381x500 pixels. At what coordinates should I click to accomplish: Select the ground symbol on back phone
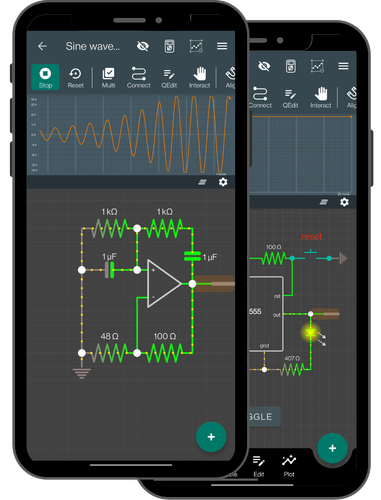point(343,258)
